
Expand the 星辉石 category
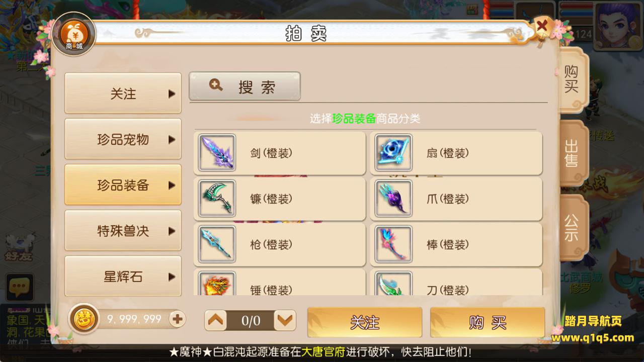pos(123,276)
